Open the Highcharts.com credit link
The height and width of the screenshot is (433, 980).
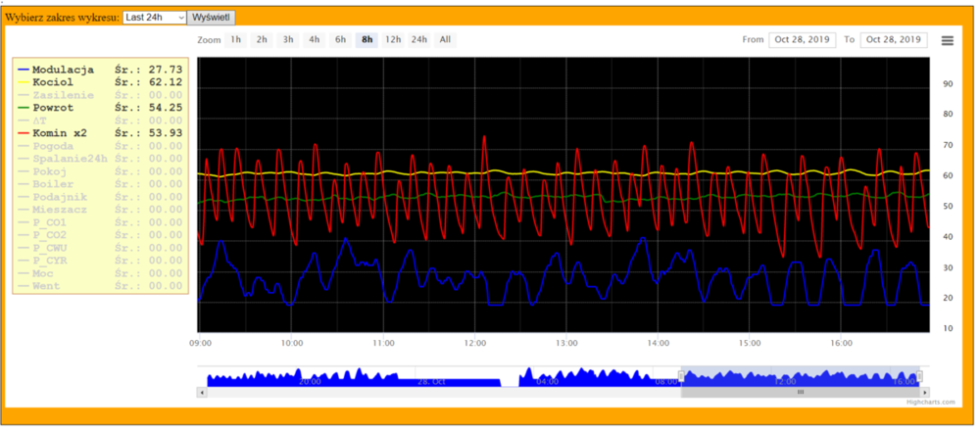pyautogui.click(x=930, y=402)
